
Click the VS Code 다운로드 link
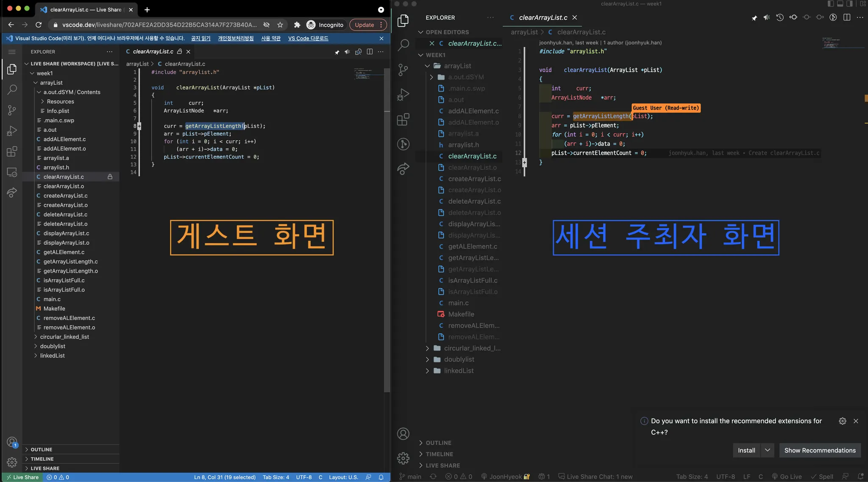coord(308,38)
